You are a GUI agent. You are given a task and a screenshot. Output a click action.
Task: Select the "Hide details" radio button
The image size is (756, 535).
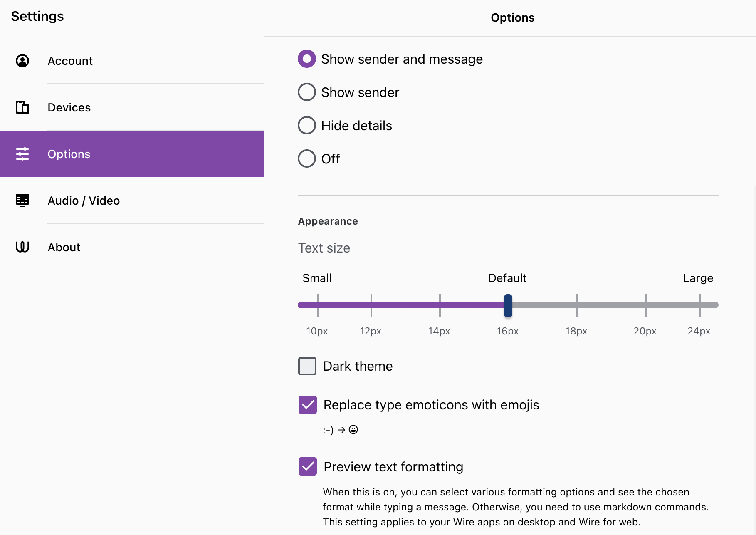307,126
